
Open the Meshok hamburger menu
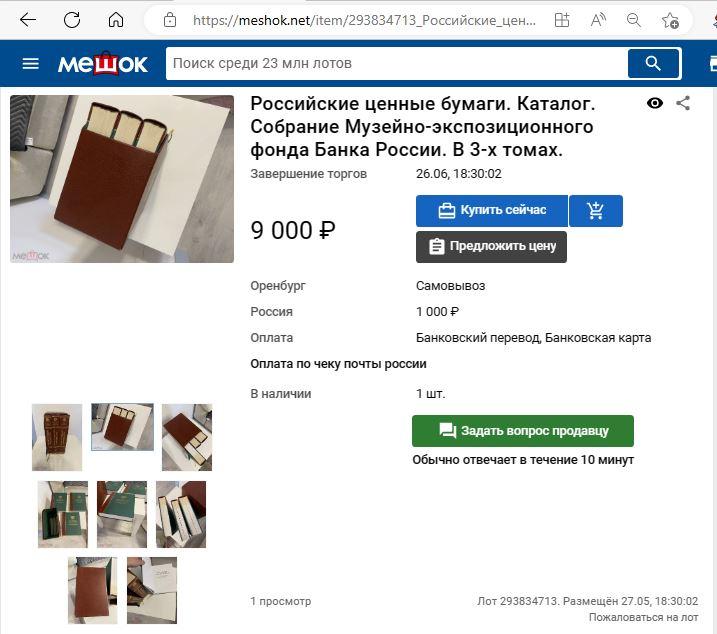[x=31, y=64]
